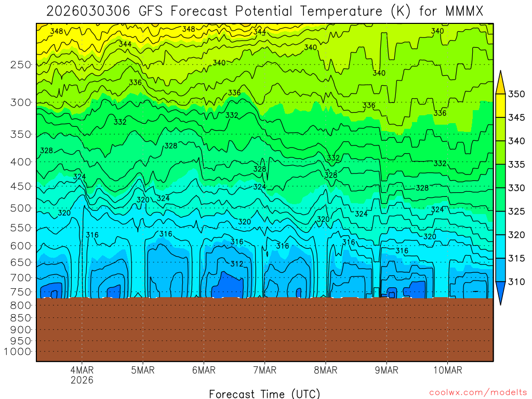
Task: Click the orange top arrow of the color bar
Action: [500, 85]
